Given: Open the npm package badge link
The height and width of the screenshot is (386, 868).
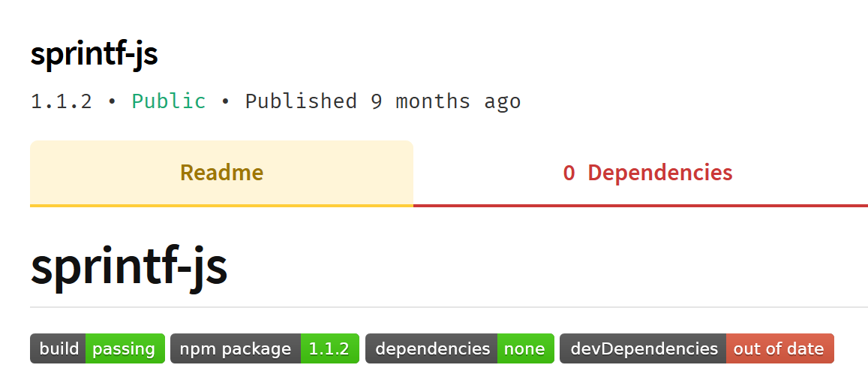Looking at the screenshot, I should pos(265,348).
